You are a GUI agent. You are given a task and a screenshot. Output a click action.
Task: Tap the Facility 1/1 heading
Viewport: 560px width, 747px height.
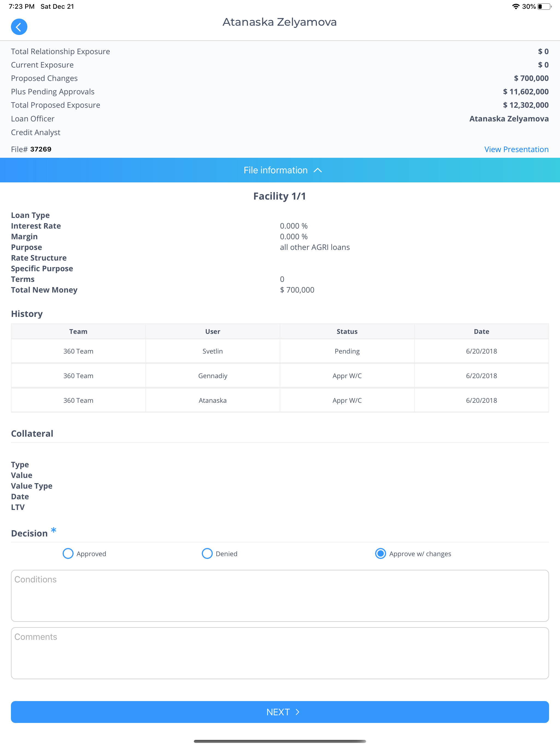(280, 196)
